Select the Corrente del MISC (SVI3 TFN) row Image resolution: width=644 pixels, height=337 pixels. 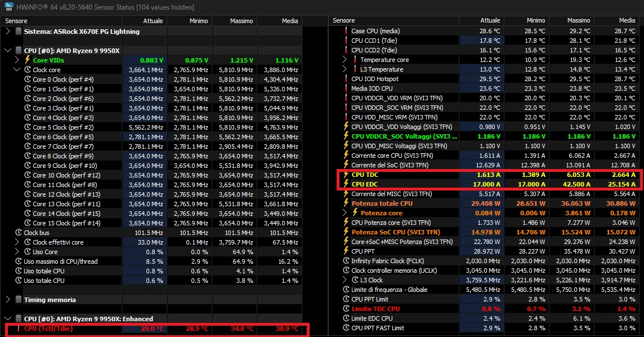pos(484,193)
